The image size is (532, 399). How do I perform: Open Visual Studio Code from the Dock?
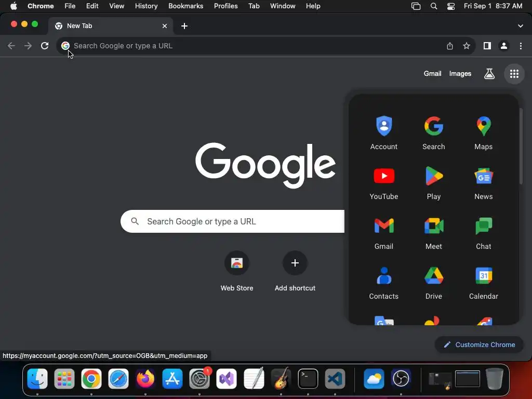tap(335, 379)
